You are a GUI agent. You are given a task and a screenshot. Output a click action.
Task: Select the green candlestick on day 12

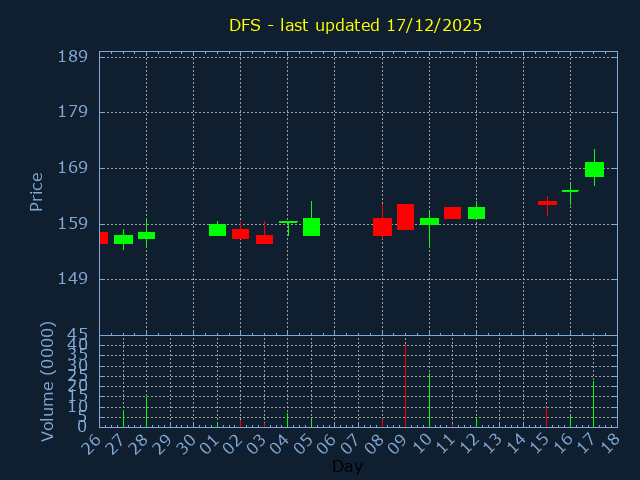476,213
